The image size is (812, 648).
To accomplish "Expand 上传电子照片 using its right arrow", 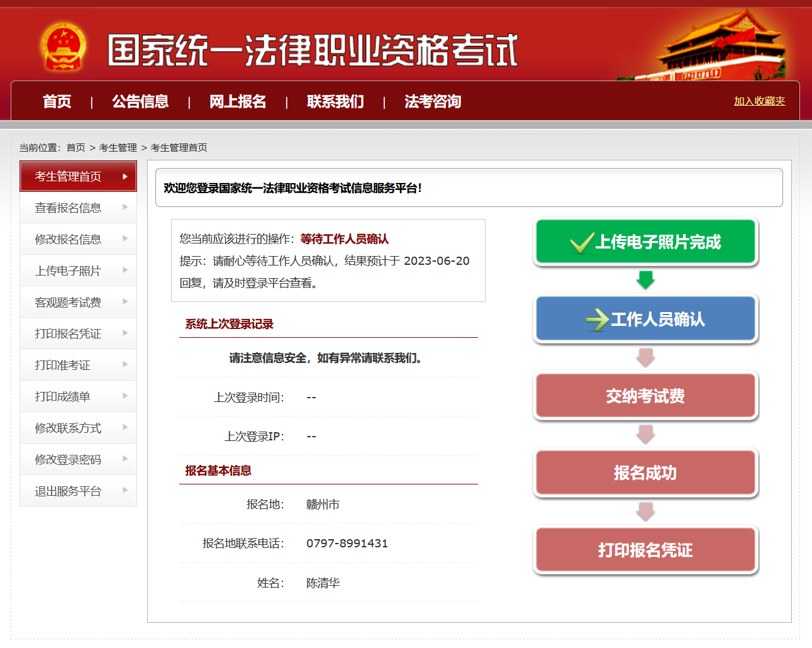I will 125,271.
